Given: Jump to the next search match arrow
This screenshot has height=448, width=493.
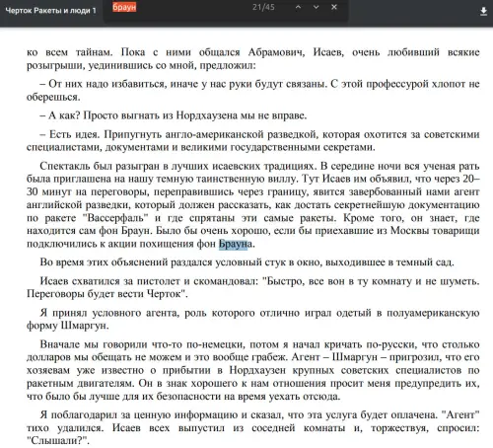Looking at the screenshot, I should [316, 7].
